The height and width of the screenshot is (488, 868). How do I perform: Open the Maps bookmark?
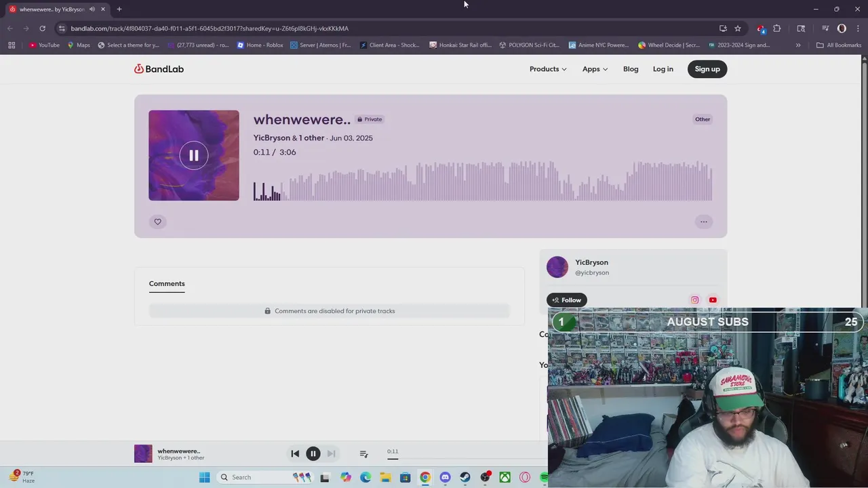click(x=79, y=45)
